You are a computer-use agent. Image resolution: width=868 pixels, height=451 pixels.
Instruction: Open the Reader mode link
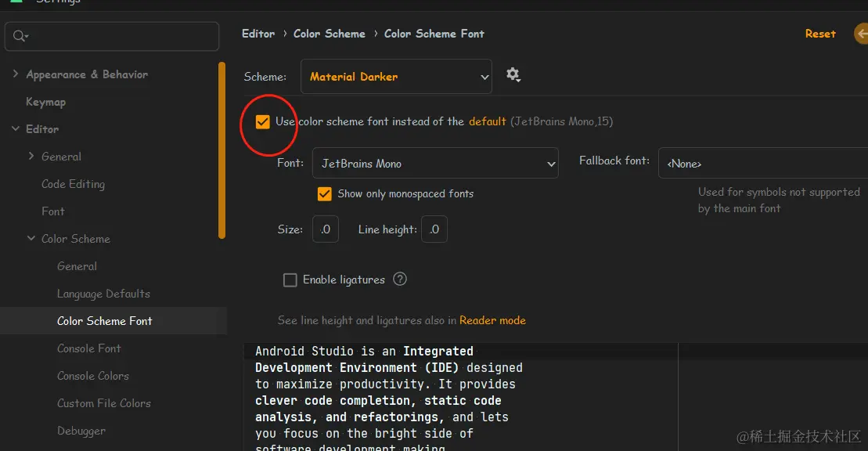click(492, 320)
